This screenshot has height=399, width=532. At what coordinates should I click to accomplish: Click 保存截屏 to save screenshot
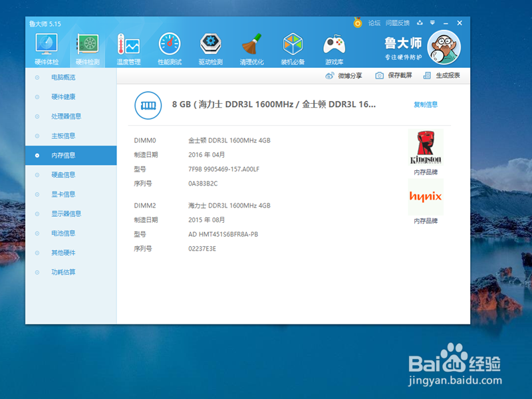tap(394, 75)
